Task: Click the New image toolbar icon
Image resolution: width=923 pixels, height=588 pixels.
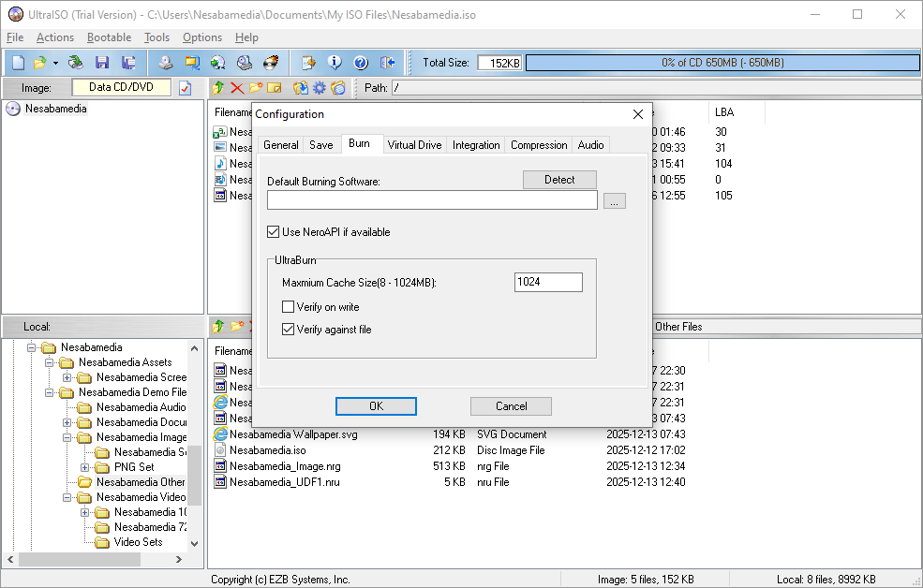Action: click(18, 63)
